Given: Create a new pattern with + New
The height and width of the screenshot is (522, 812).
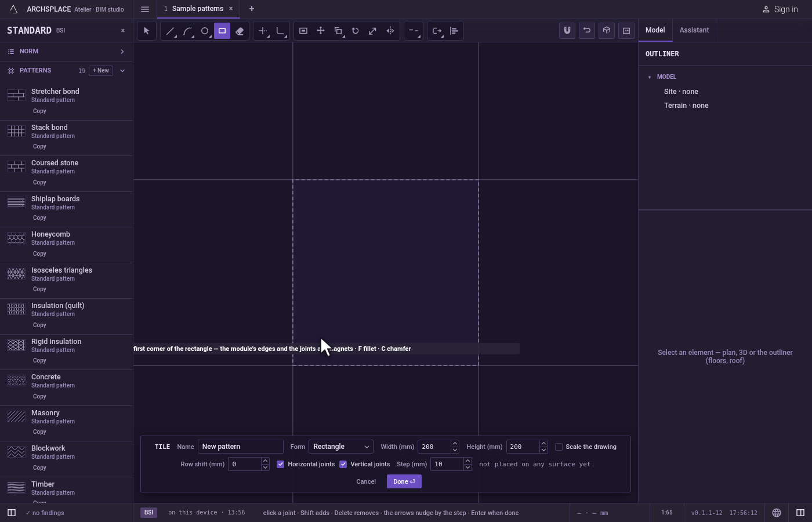Looking at the screenshot, I should pyautogui.click(x=101, y=71).
